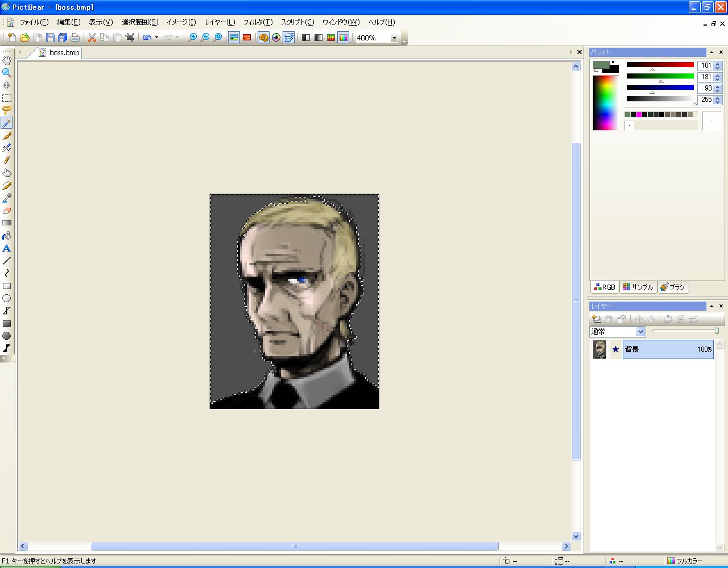Select the outlined Ellipse shape tool
728x568 pixels.
[x=7, y=298]
